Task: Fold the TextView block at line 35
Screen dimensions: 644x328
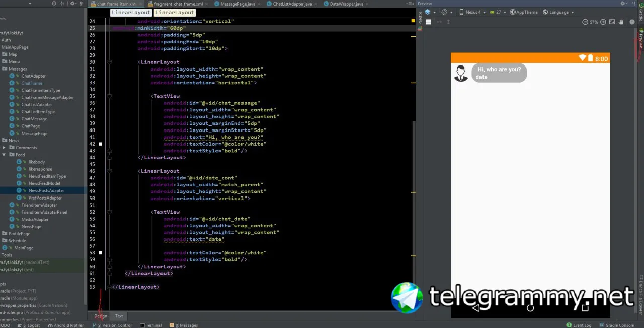Action: 109,96
